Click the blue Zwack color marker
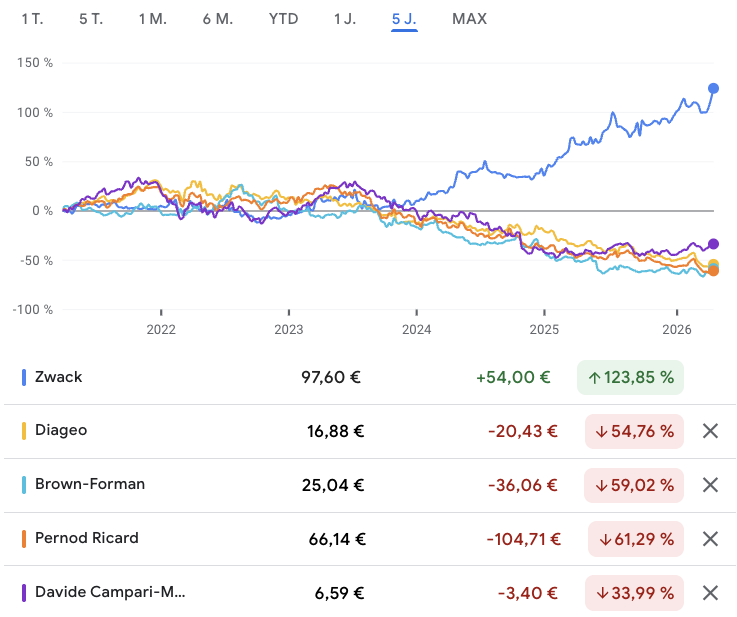 coord(24,377)
